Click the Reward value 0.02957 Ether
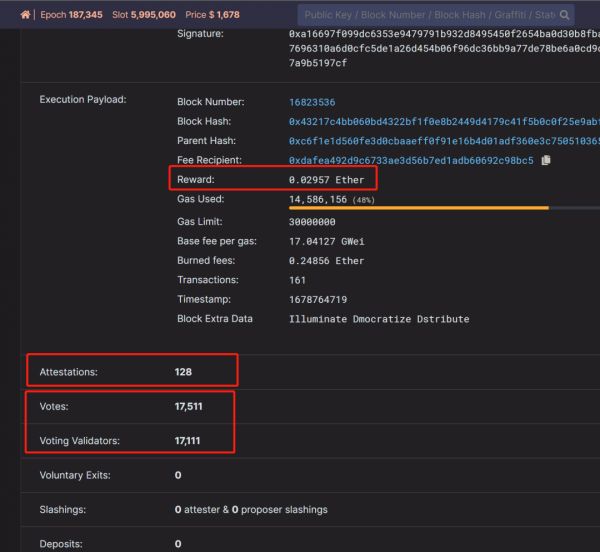The height and width of the screenshot is (552, 600). 326,180
